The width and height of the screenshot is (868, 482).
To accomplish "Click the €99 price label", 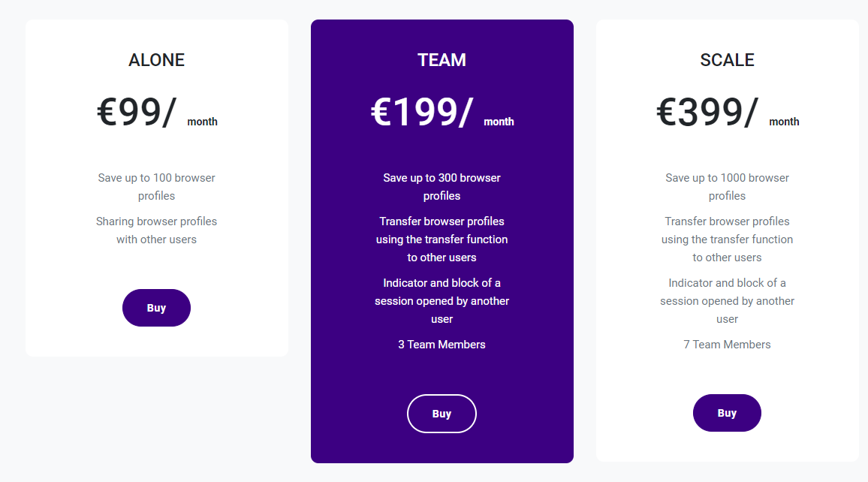I will (x=137, y=113).
